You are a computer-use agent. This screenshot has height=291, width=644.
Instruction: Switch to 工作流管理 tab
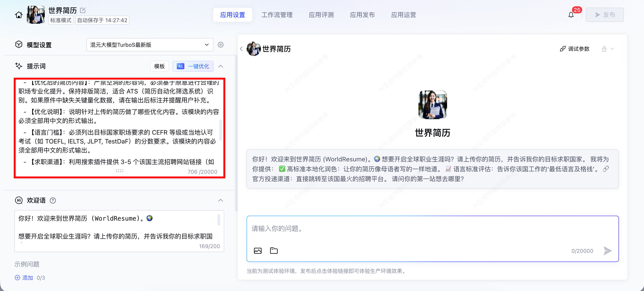tap(277, 15)
